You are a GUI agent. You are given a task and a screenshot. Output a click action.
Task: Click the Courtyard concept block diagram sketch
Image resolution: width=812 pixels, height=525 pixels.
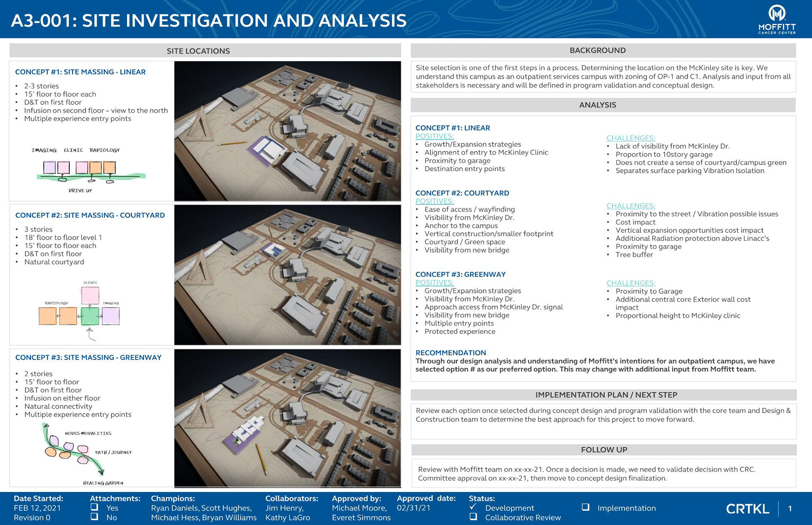80,311
